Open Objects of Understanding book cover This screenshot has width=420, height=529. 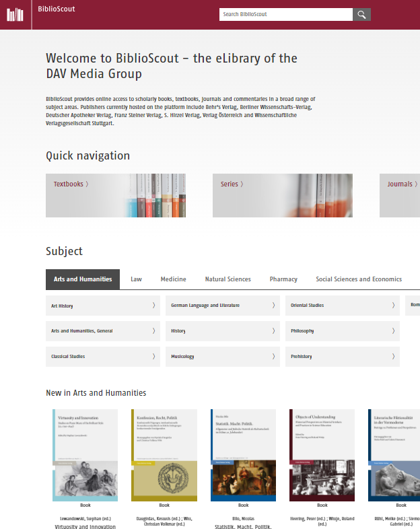322,455
